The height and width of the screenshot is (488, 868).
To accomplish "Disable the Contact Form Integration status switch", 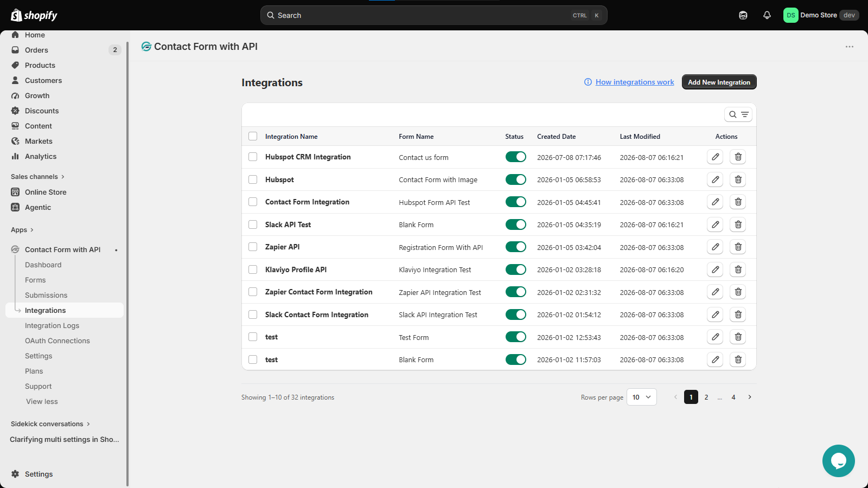I will coord(516,202).
